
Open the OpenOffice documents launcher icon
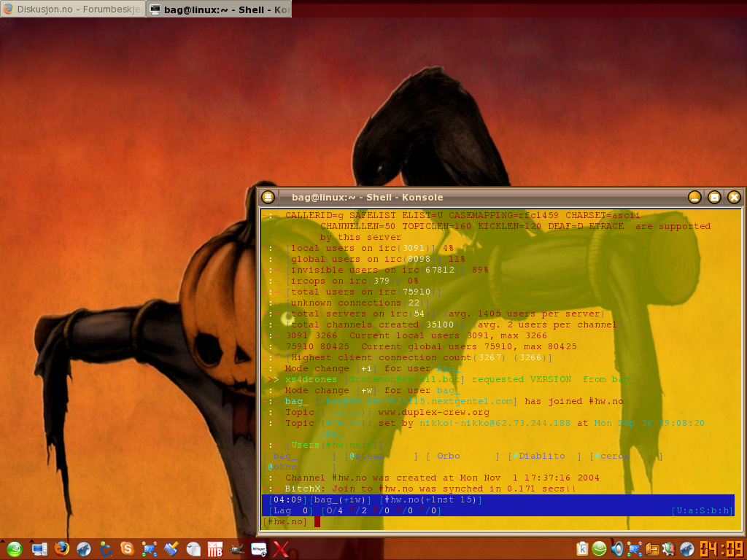point(193,549)
